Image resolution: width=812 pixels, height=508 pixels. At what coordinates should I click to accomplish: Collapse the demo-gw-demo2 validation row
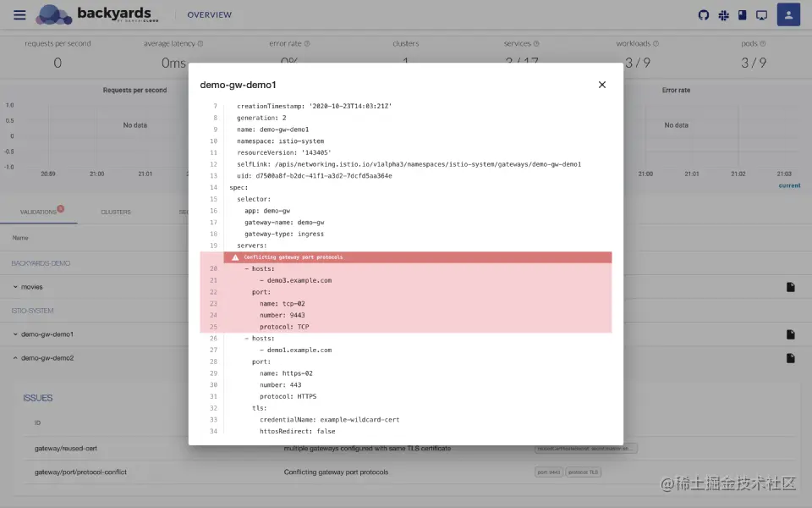point(15,358)
